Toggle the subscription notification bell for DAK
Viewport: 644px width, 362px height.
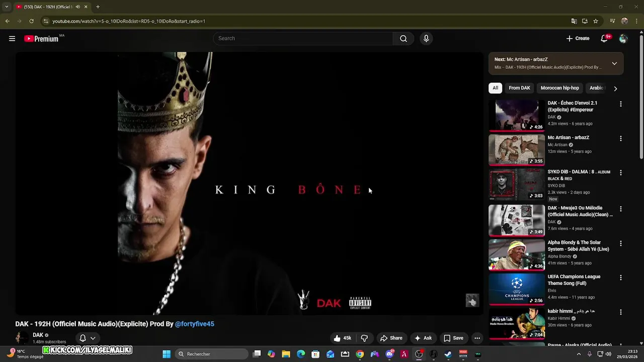83,338
